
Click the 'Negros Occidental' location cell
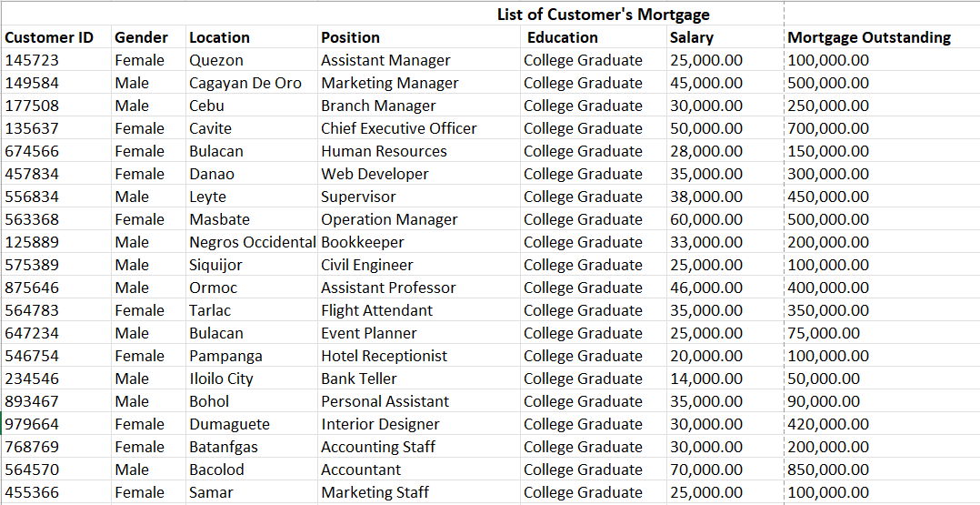click(x=252, y=242)
